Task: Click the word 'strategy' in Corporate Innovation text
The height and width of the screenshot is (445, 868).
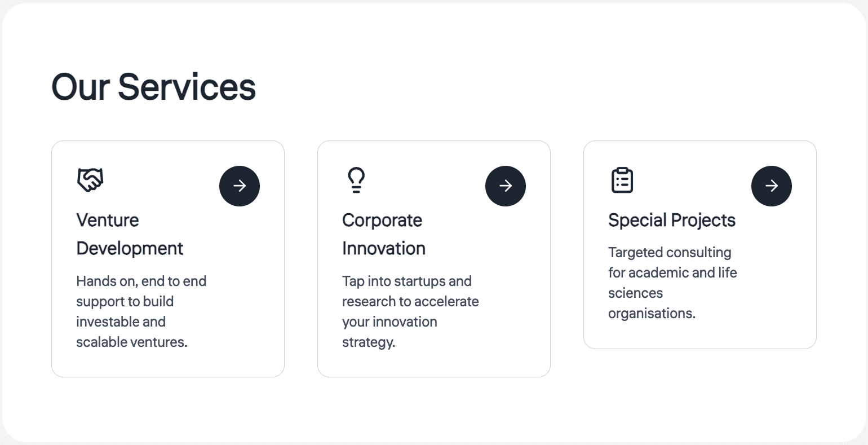Action: tap(367, 342)
